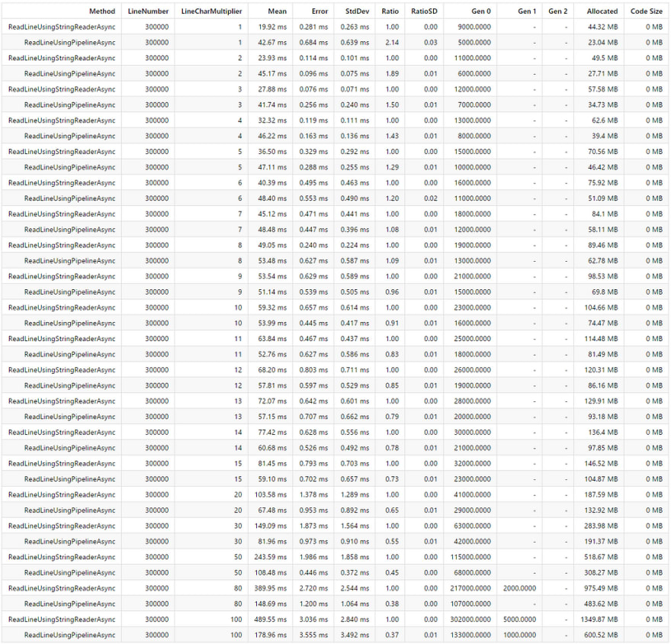Select the mean value 148.69 ms
This screenshot has height=644, width=671.
271,604
